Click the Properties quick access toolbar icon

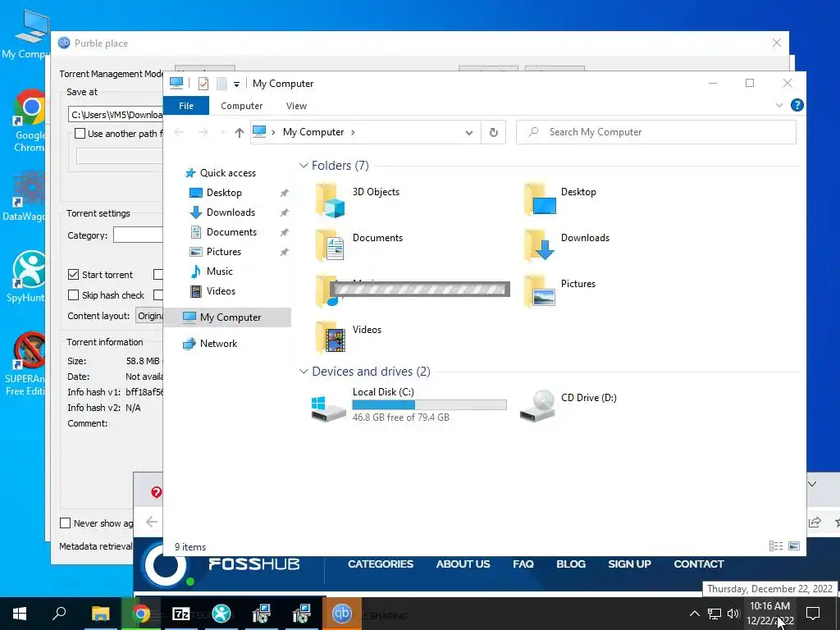click(x=203, y=84)
